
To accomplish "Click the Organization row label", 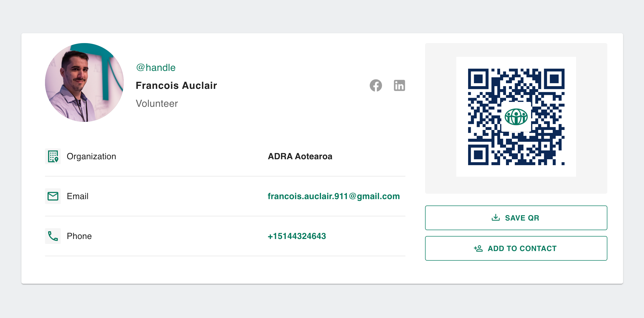I will tap(91, 156).
